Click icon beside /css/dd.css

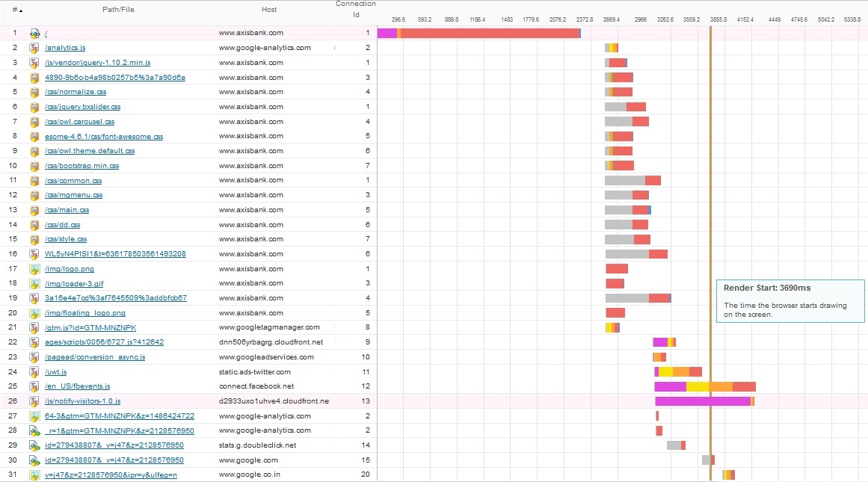point(34,225)
